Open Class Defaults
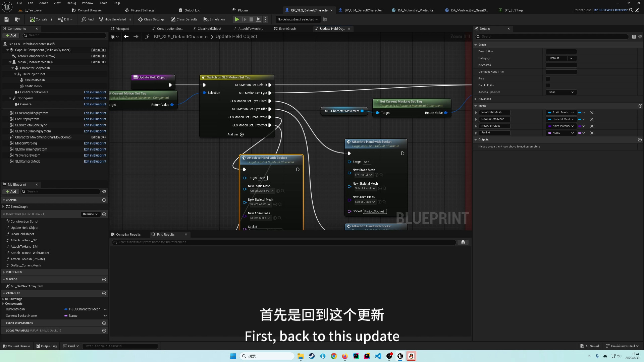This screenshot has height=362, width=644. click(184, 19)
